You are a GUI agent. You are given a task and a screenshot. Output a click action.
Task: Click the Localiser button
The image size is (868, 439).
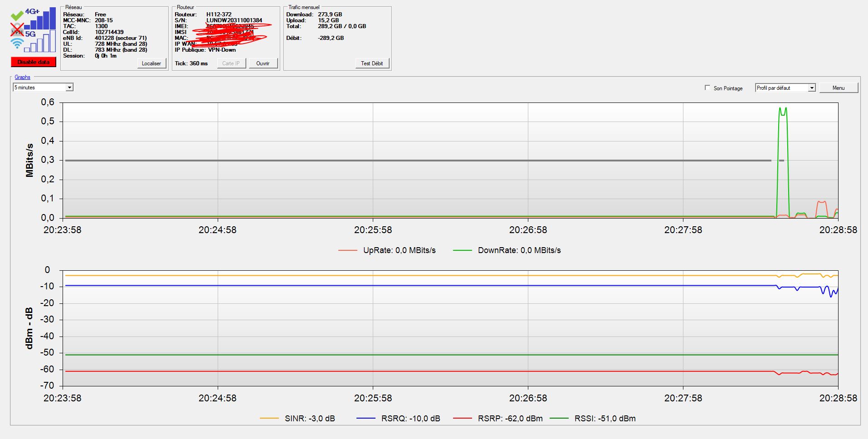click(x=151, y=63)
